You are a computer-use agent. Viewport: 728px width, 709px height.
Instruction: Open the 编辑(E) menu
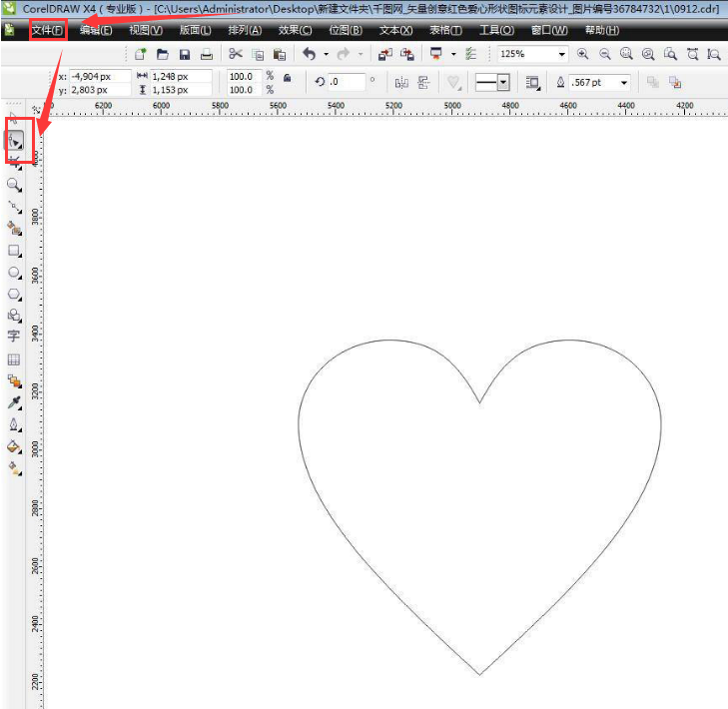(x=96, y=30)
